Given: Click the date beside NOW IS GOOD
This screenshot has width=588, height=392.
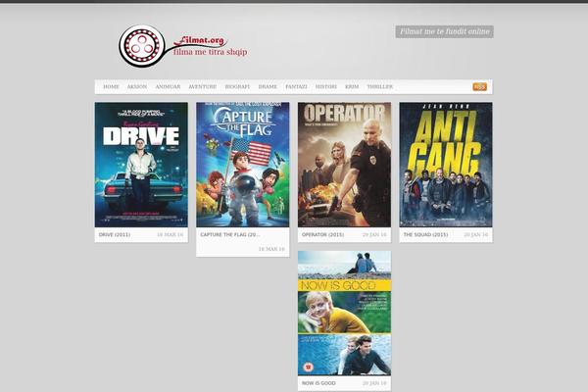Looking at the screenshot, I should point(374,383).
